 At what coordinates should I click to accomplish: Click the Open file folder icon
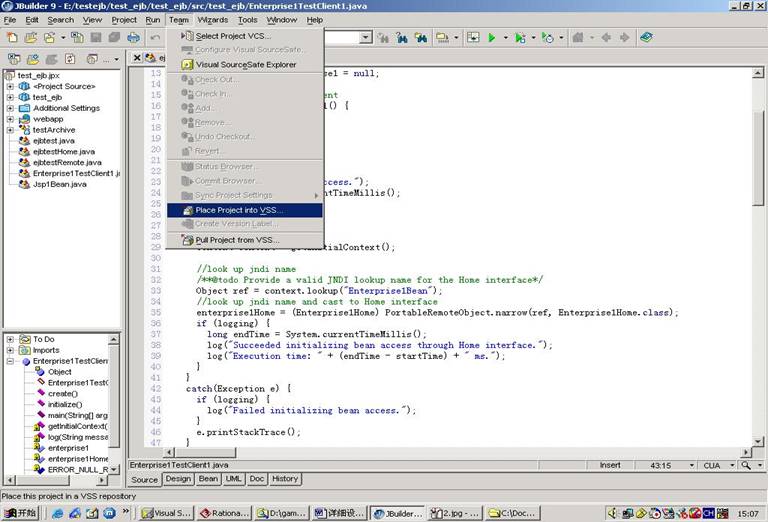click(30, 37)
